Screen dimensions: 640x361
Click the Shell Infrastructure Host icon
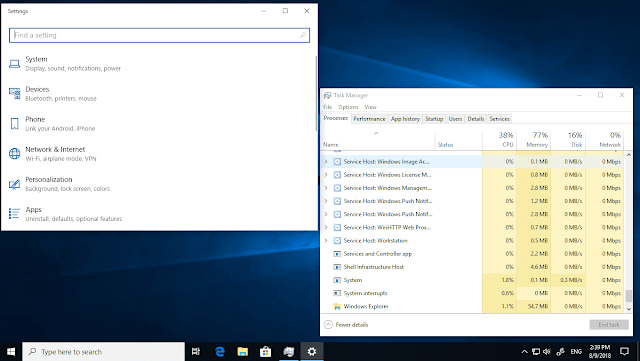tap(337, 267)
